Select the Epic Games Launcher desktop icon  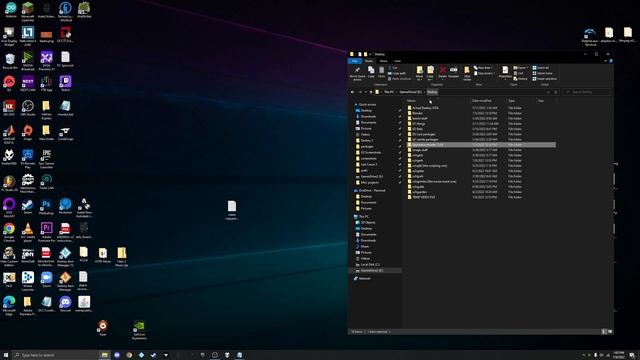pos(46,159)
